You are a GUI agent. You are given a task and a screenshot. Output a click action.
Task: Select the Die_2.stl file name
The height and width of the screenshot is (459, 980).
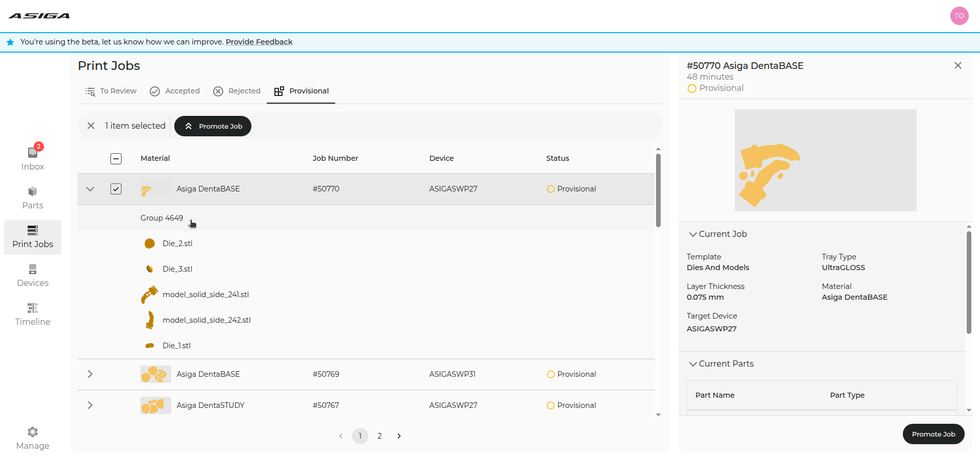click(x=177, y=244)
